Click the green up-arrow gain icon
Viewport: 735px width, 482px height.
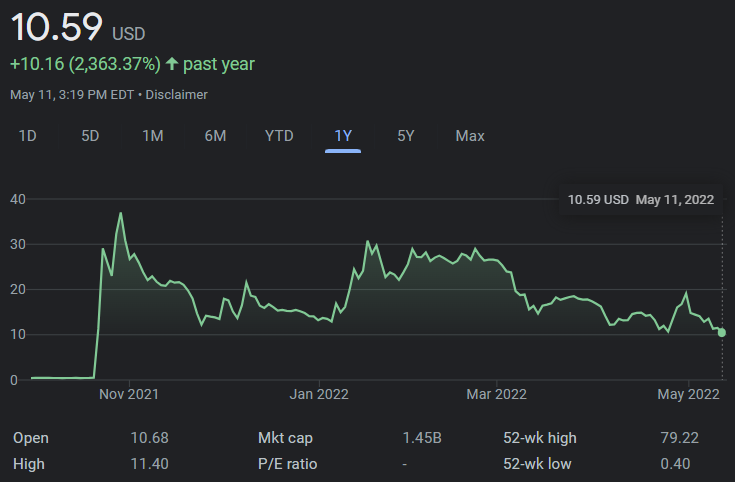coord(172,64)
